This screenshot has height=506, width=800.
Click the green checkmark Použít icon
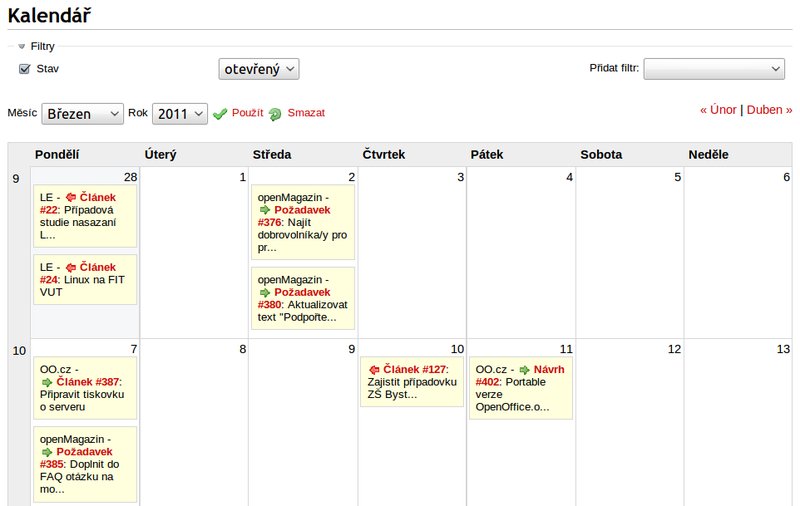coord(220,114)
